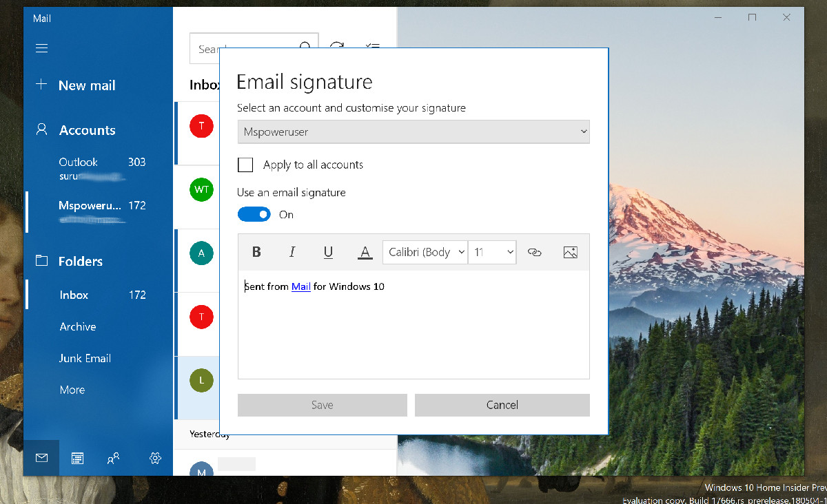The image size is (827, 504).
Task: Switch to Mail view in bottom bar
Action: (x=41, y=458)
